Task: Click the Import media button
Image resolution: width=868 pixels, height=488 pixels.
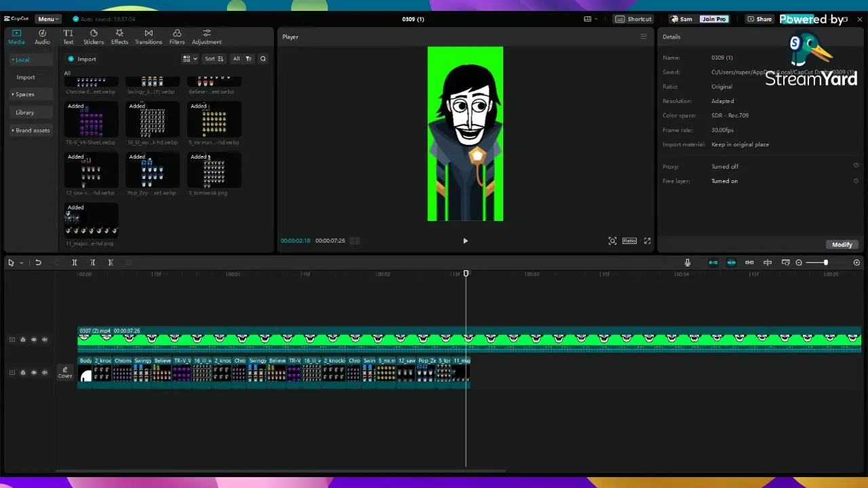Action: point(82,59)
